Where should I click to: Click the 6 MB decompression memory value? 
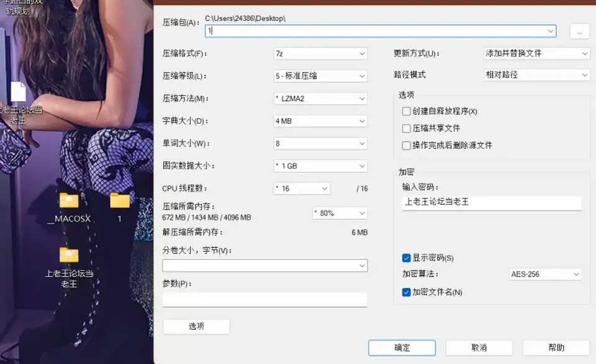[359, 233]
